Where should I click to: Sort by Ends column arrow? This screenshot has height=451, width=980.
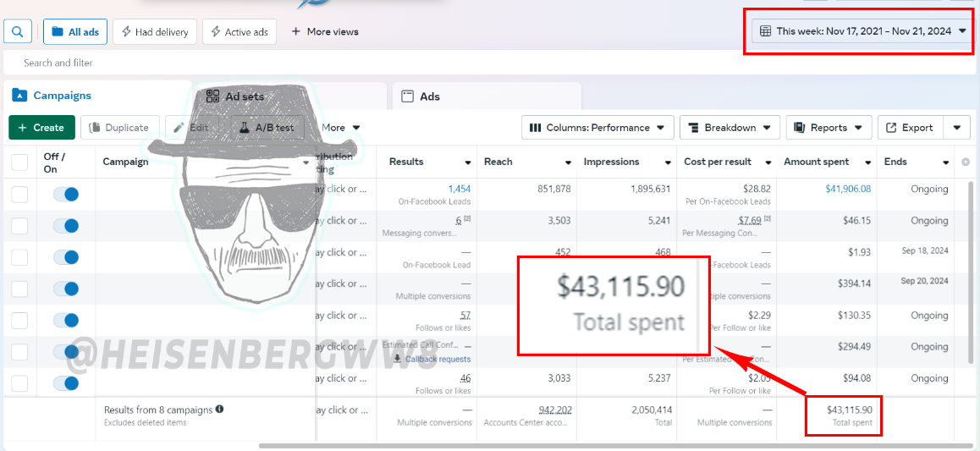coord(944,162)
